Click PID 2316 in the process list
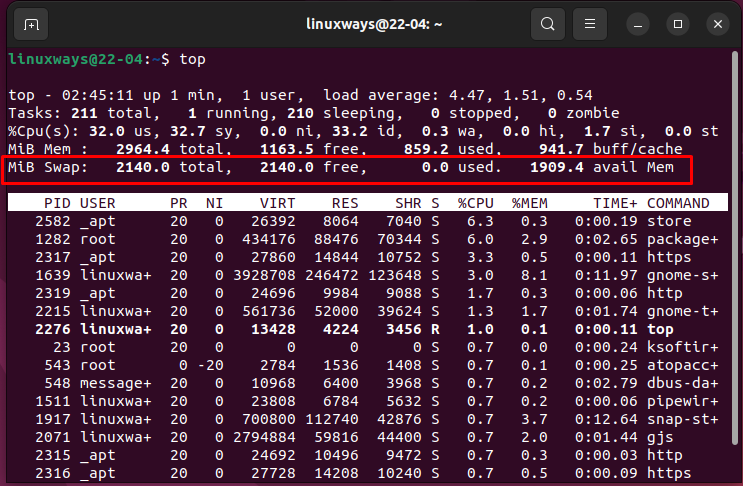 (x=53, y=473)
